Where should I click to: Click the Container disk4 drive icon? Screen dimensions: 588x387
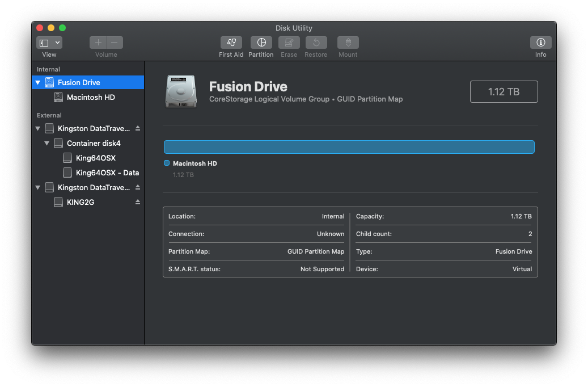coord(58,144)
